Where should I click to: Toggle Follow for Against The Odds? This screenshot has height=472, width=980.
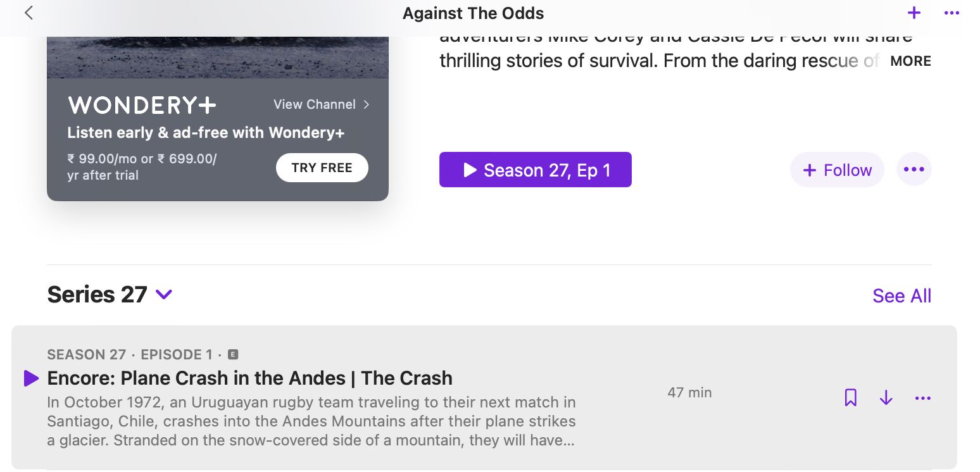[x=837, y=170]
